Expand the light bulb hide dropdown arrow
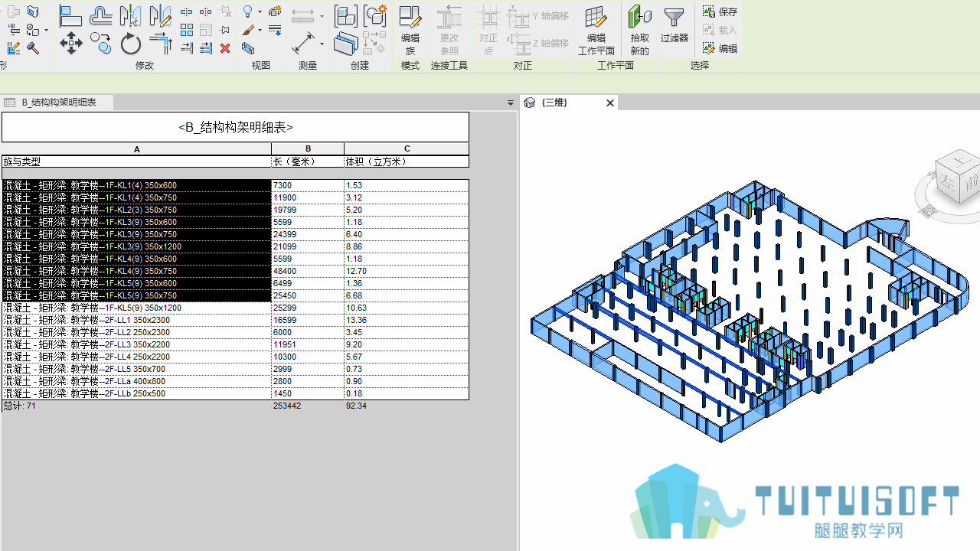Screen dimensions: 980x551 260,12
